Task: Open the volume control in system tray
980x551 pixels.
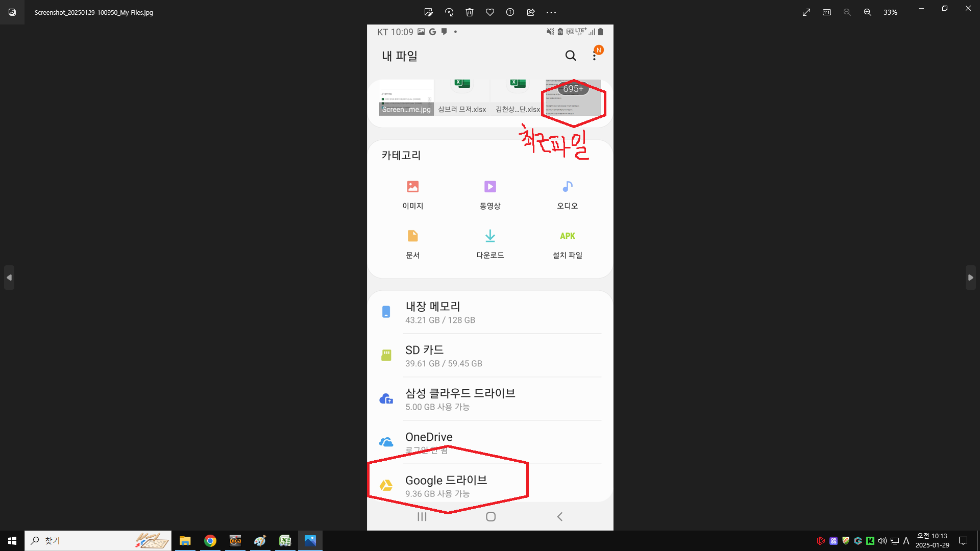Action: (882, 541)
